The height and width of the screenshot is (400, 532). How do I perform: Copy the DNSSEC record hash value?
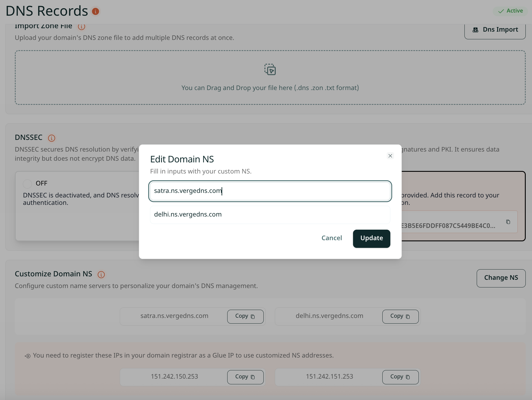point(508,222)
